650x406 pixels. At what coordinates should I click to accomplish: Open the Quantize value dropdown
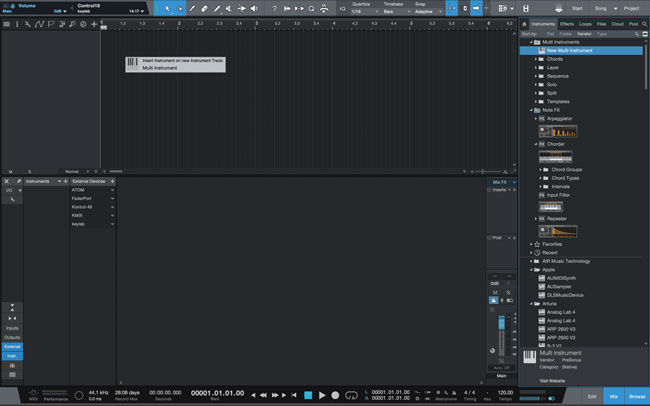click(364, 12)
